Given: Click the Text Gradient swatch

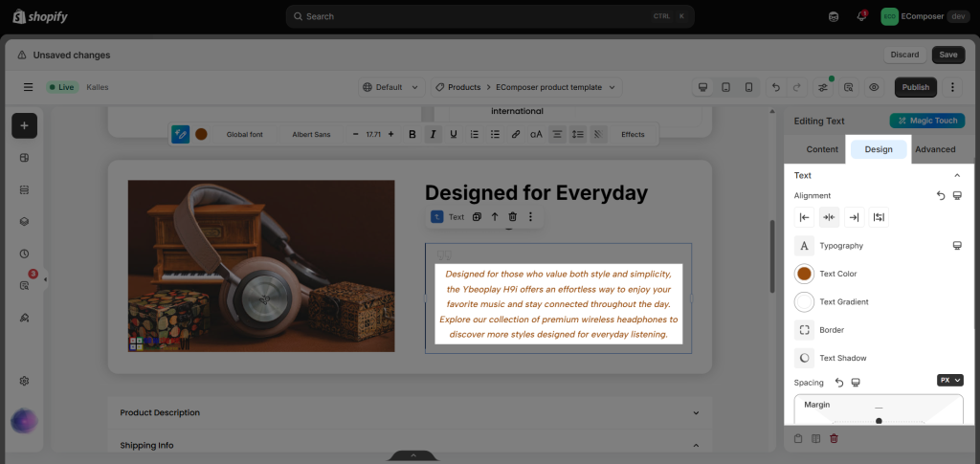Looking at the screenshot, I should [x=804, y=301].
